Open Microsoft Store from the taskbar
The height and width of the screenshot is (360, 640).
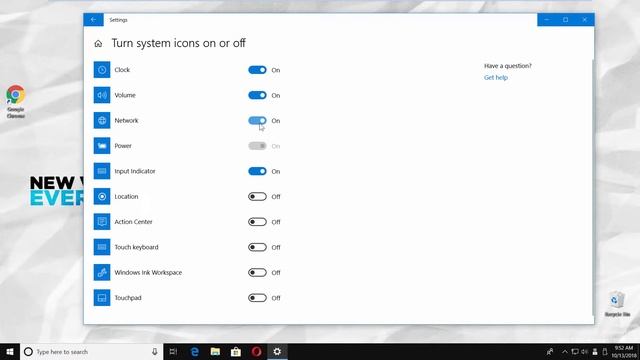pos(236,351)
